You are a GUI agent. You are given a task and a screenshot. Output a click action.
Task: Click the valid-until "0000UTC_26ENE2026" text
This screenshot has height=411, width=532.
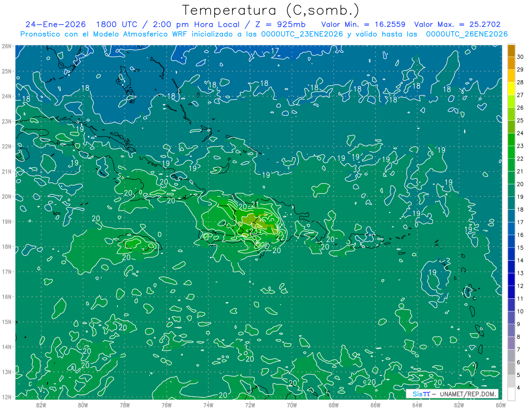467,34
